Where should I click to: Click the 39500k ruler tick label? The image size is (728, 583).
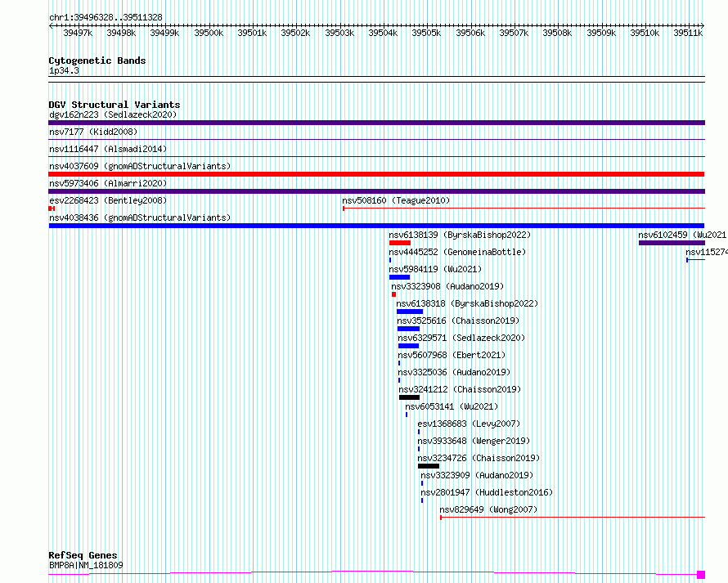tap(209, 33)
